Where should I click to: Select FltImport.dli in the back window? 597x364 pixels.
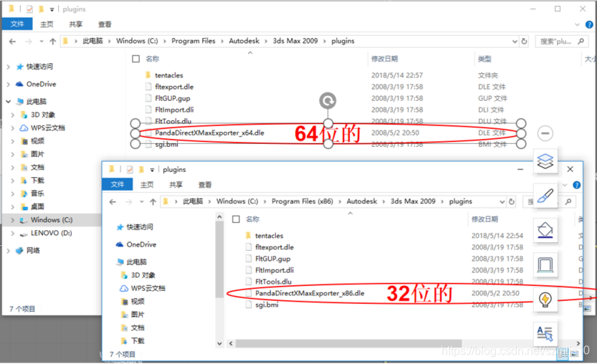pos(174,110)
